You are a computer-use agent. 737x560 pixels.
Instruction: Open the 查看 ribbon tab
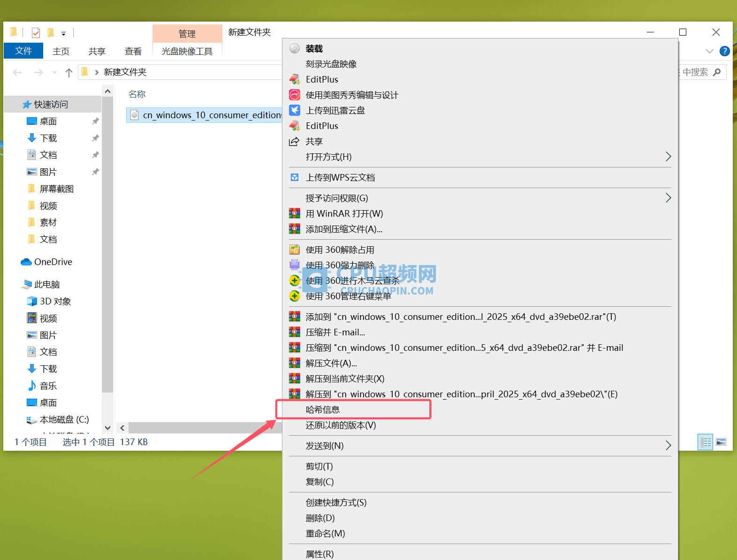pos(133,51)
